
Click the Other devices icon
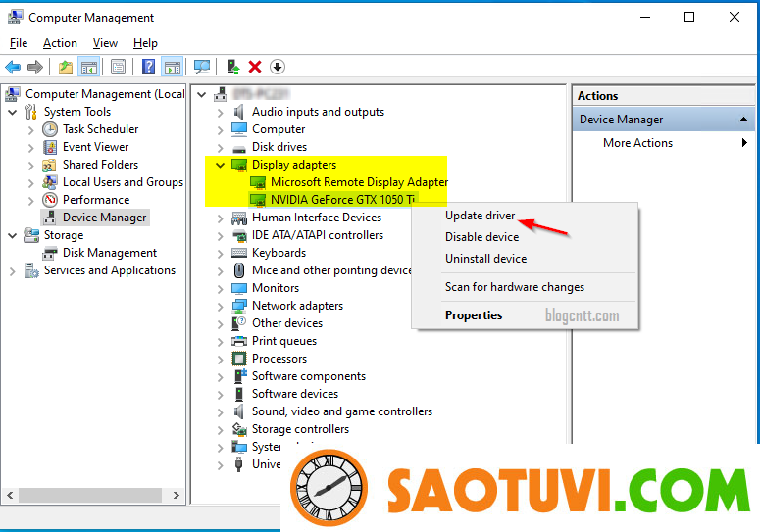tap(239, 323)
